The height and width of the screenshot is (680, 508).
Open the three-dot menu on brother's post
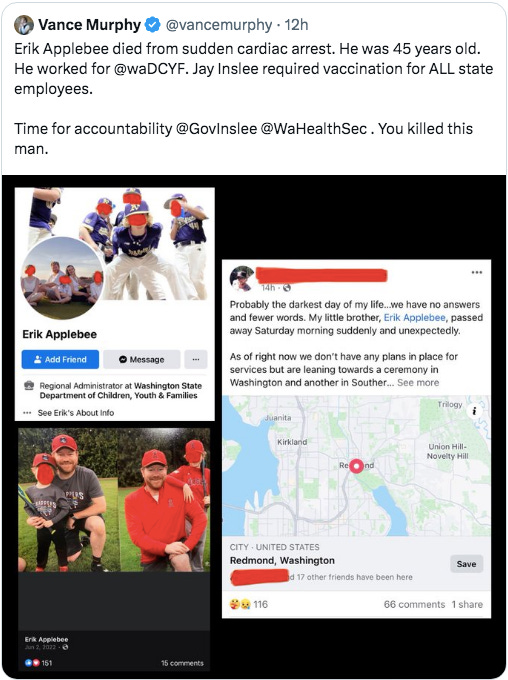476,272
